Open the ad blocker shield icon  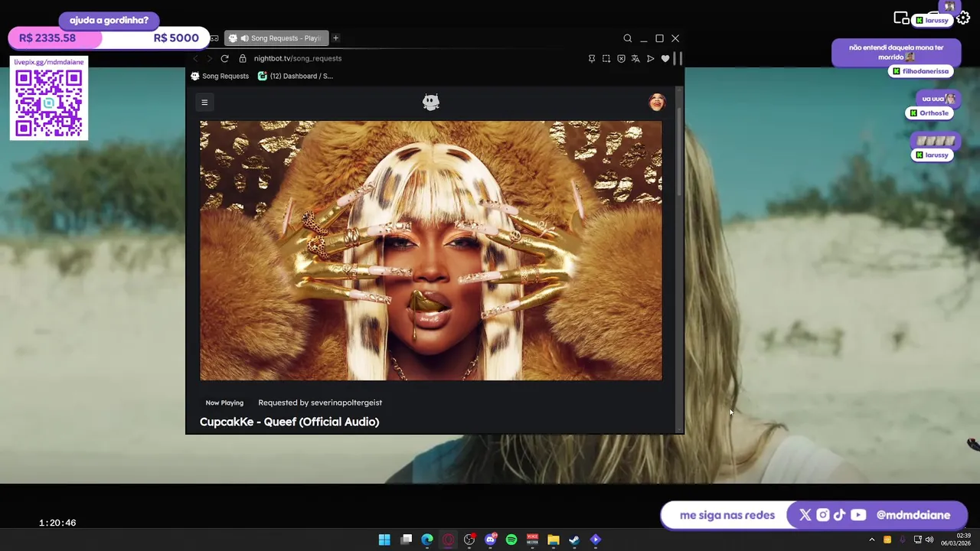[621, 58]
